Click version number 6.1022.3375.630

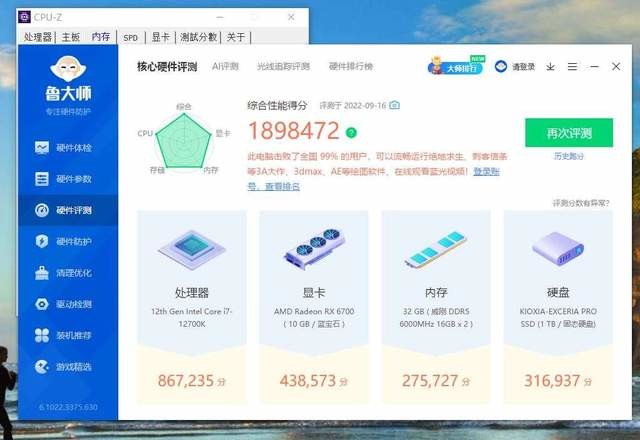pos(68,407)
